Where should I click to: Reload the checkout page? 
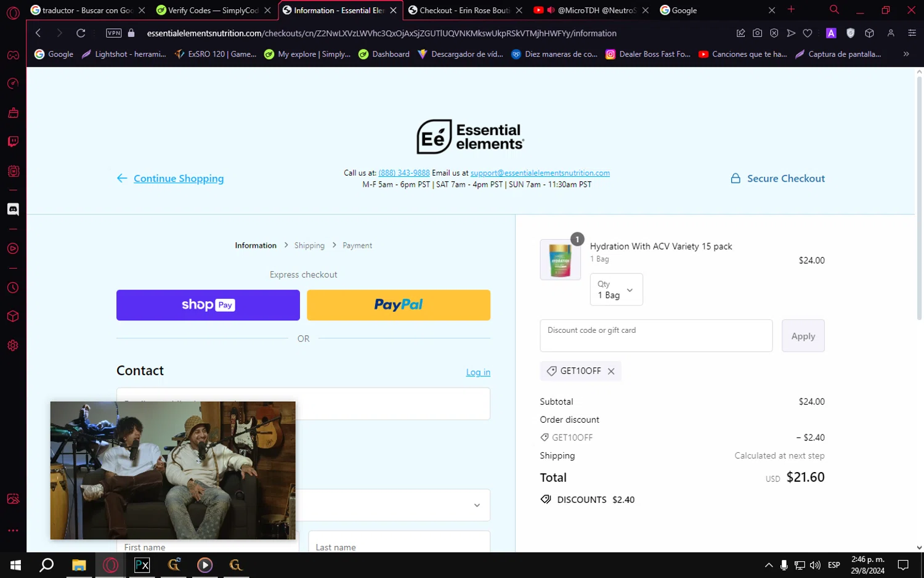point(81,33)
